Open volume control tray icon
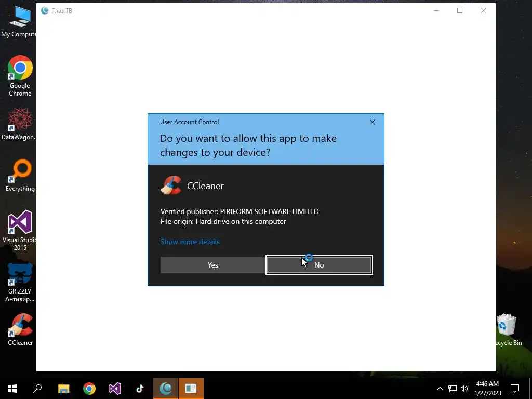Screen dimensions: 532x399 click(464, 389)
